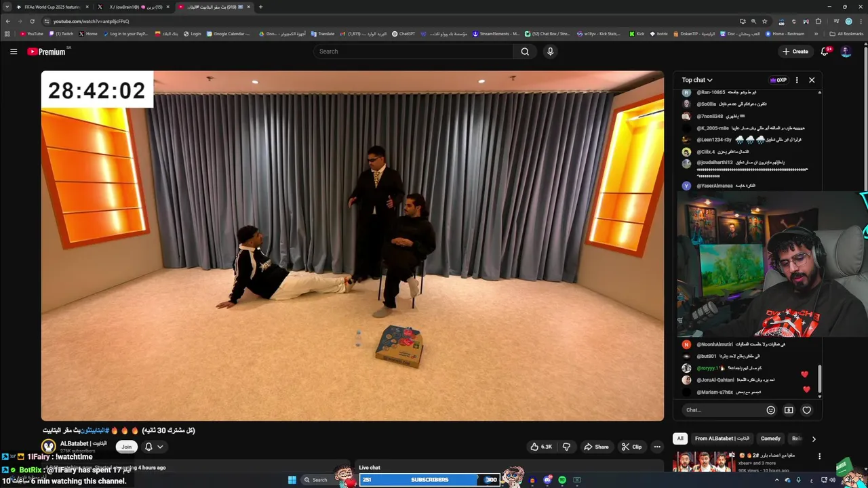Screen dimensions: 868x488
Task: Open the Google Calendar bookmark
Action: 229,33
